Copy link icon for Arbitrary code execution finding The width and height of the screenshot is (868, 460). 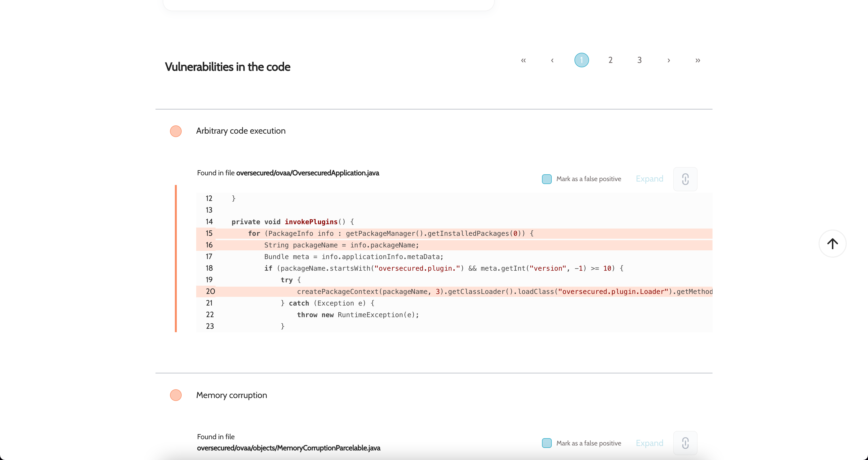[x=685, y=179]
